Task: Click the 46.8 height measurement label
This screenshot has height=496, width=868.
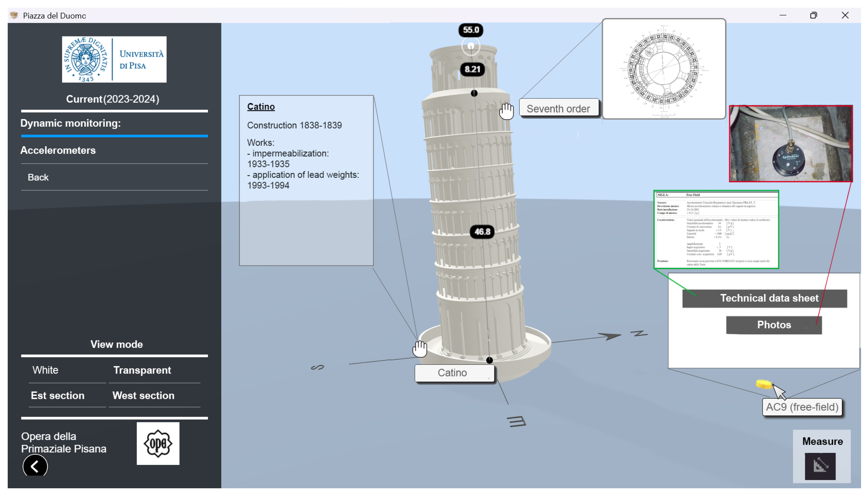Action: tap(482, 232)
